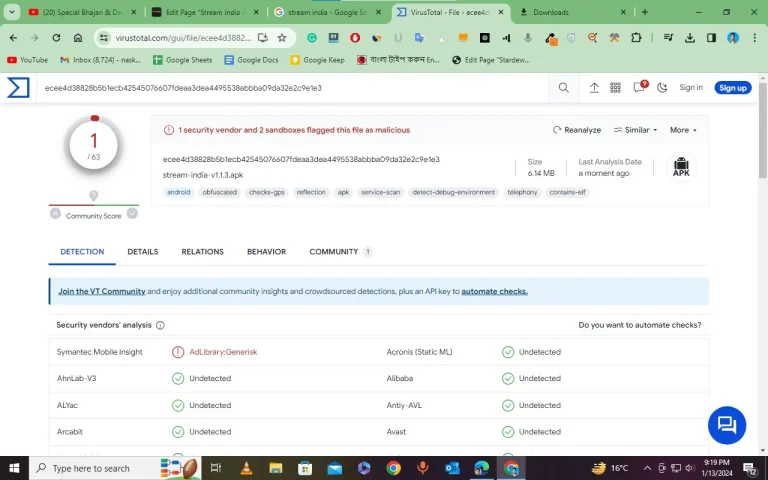Click the Sign up button
This screenshot has width=768, height=480.
tap(732, 88)
